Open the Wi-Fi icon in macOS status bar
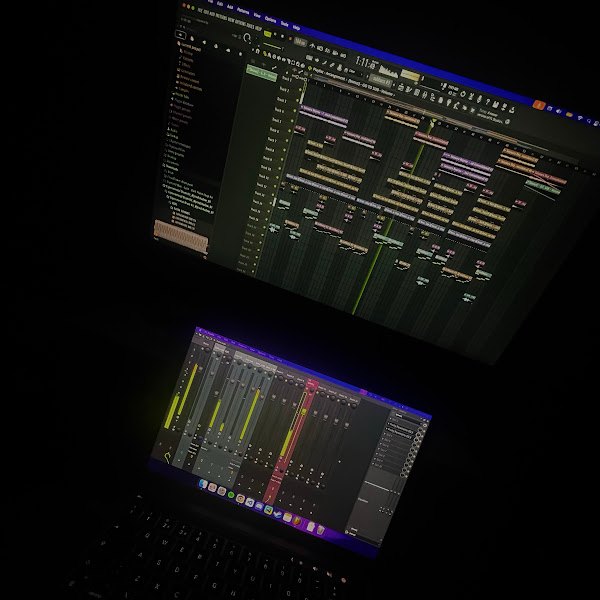Image resolution: width=600 pixels, height=600 pixels. 580,117
